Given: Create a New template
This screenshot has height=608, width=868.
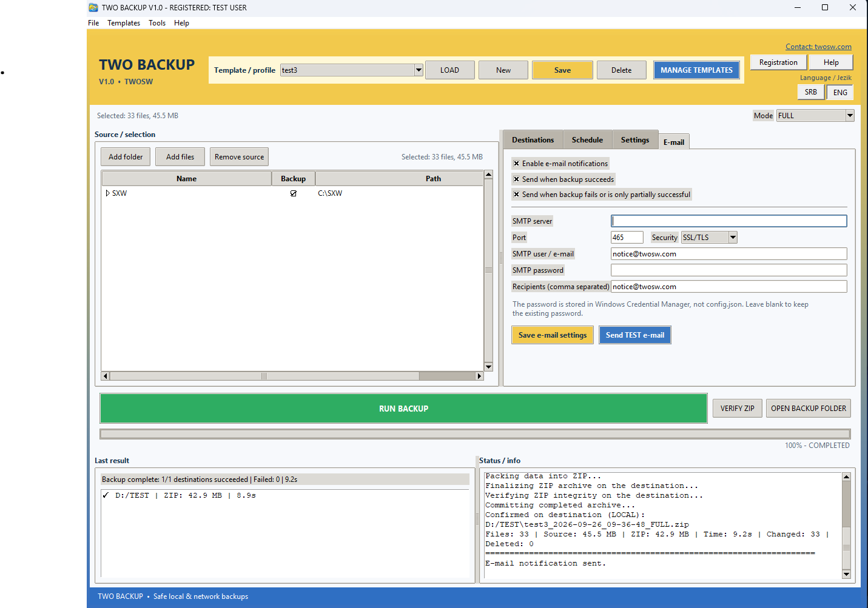Looking at the screenshot, I should (503, 70).
